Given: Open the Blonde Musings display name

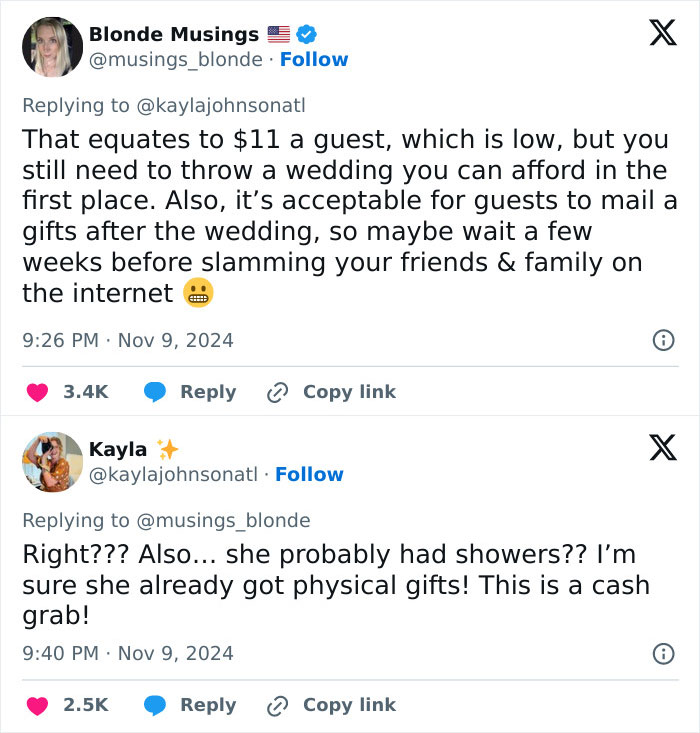Looking at the screenshot, I should 174,34.
